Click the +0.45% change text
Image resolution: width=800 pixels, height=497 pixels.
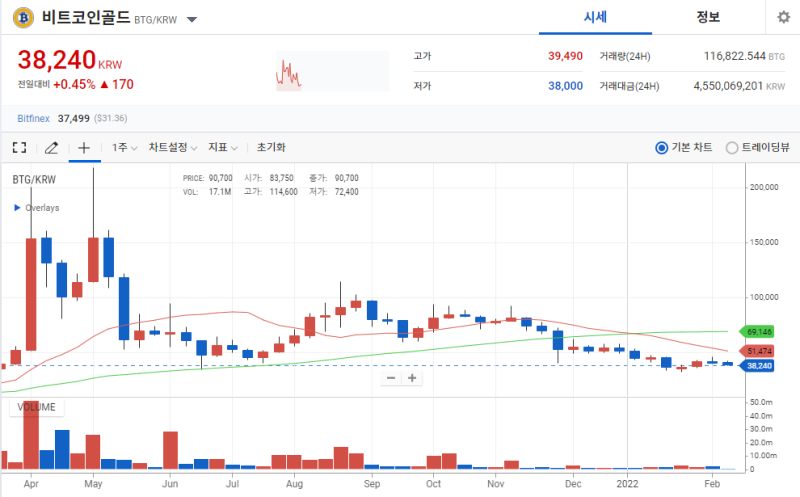click(x=74, y=85)
